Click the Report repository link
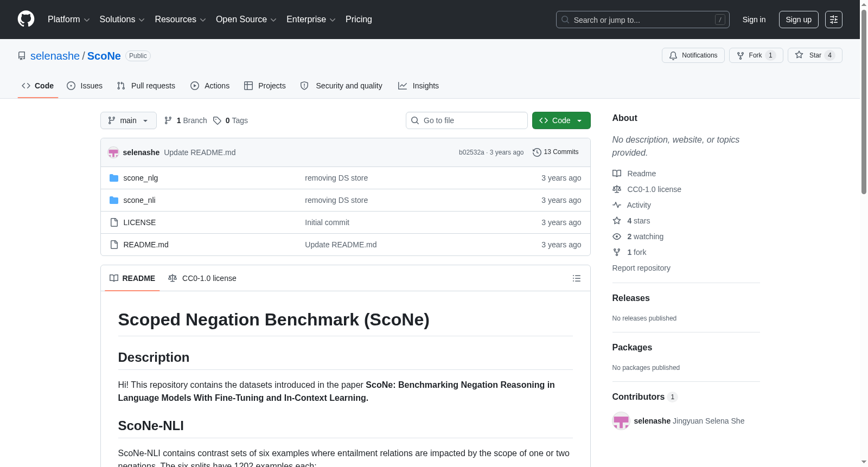The width and height of the screenshot is (868, 467). (x=641, y=268)
